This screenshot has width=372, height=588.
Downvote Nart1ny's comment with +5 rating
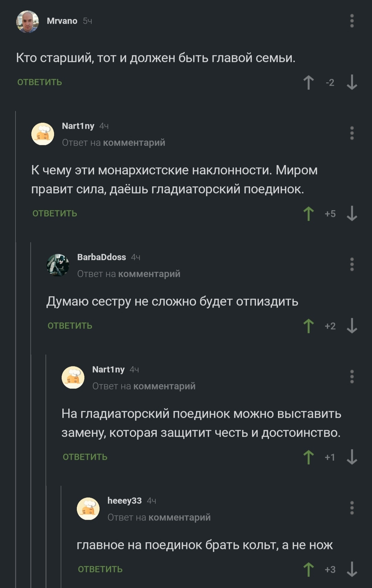(352, 214)
